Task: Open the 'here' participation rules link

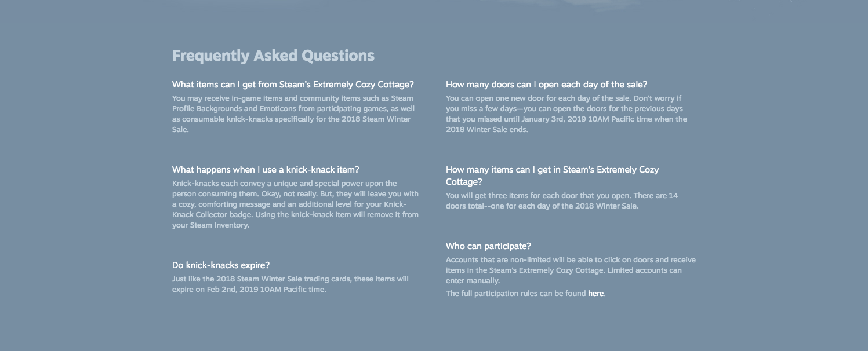Action: coord(595,294)
